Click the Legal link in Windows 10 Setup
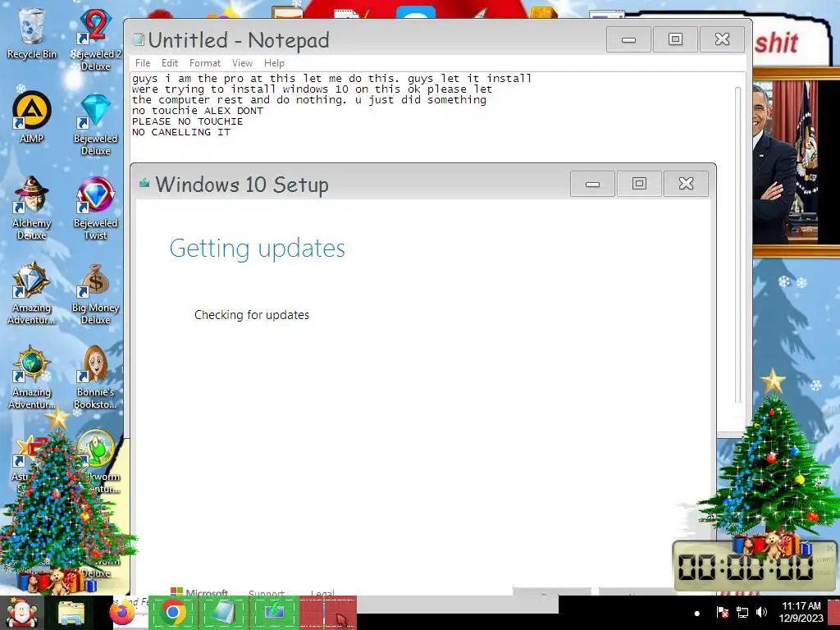Screen dimensions: 840x630 [322, 593]
